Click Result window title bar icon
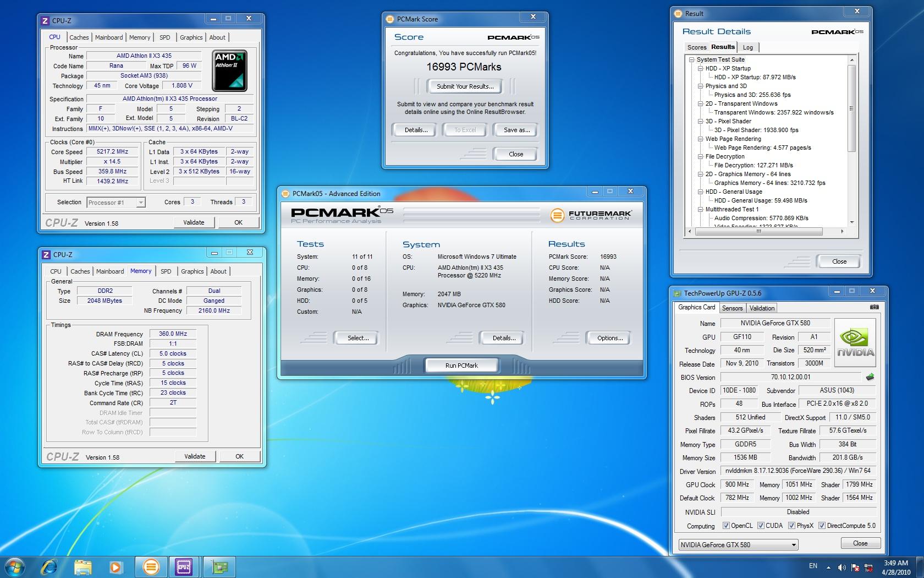 click(678, 14)
